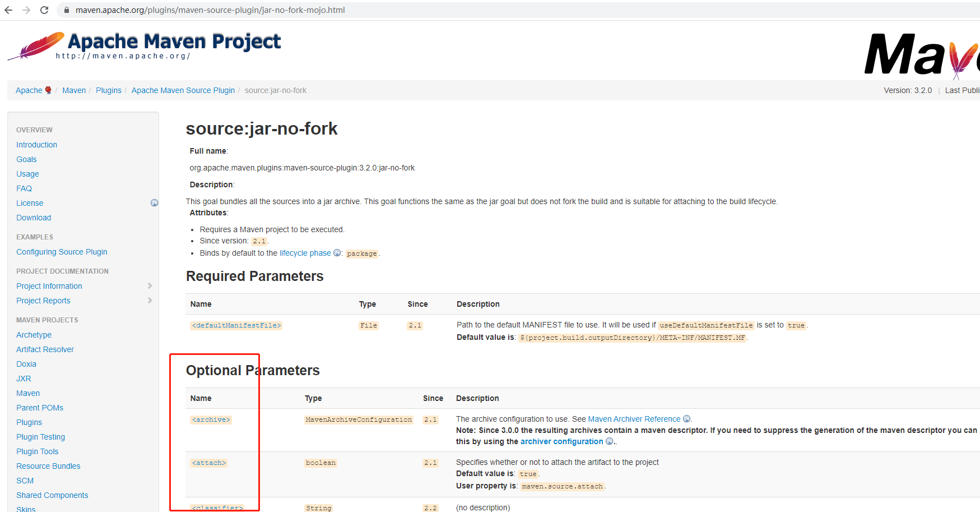
Task: Open the Plugins breadcrumb link
Action: [x=109, y=90]
